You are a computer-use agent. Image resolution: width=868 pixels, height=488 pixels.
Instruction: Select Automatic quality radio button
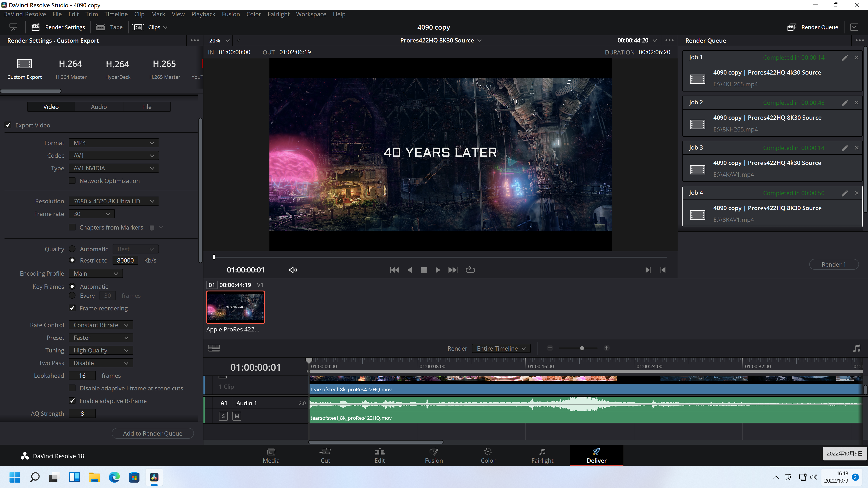tap(72, 249)
